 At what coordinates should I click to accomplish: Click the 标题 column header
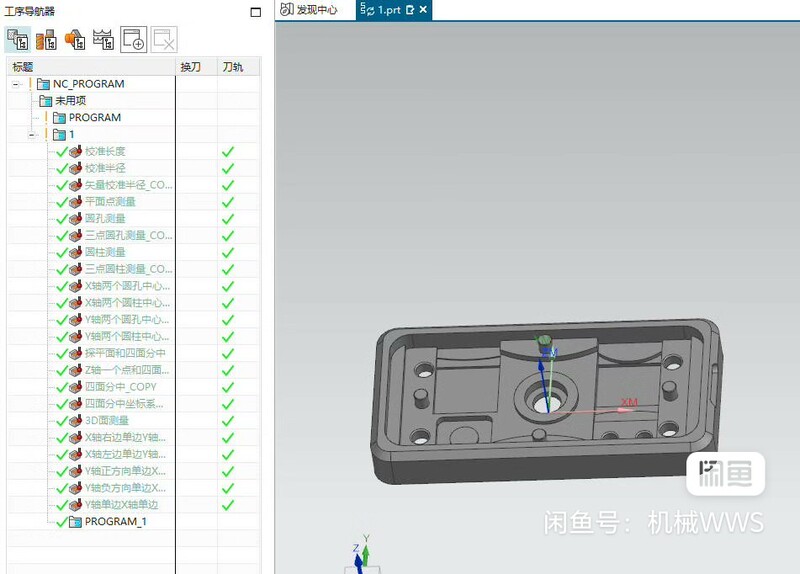(x=91, y=67)
